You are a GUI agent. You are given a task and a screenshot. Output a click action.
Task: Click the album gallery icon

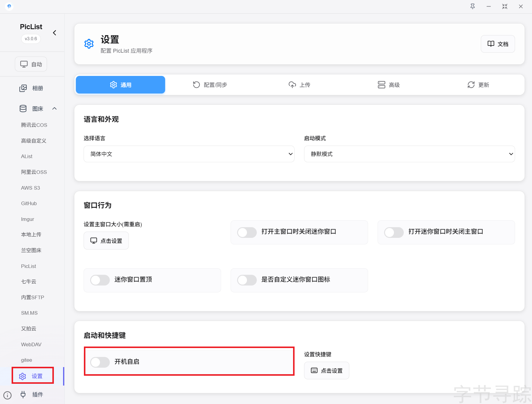(23, 88)
